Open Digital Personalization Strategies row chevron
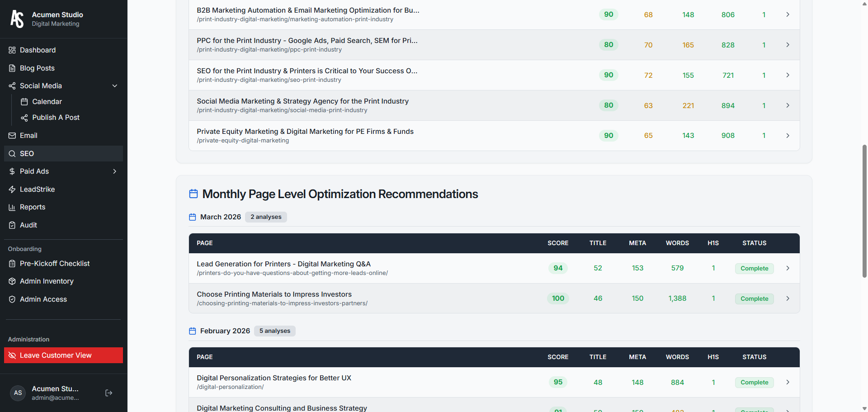This screenshot has width=868, height=412. pyautogui.click(x=788, y=382)
